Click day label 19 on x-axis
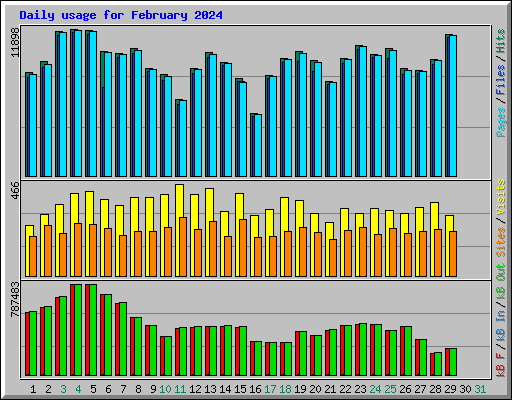 click(x=300, y=389)
